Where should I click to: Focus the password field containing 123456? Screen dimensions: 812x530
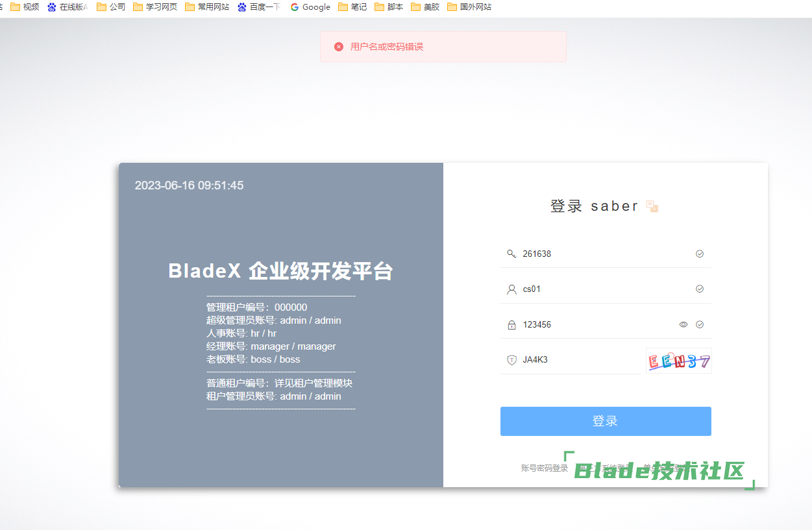pos(606,324)
